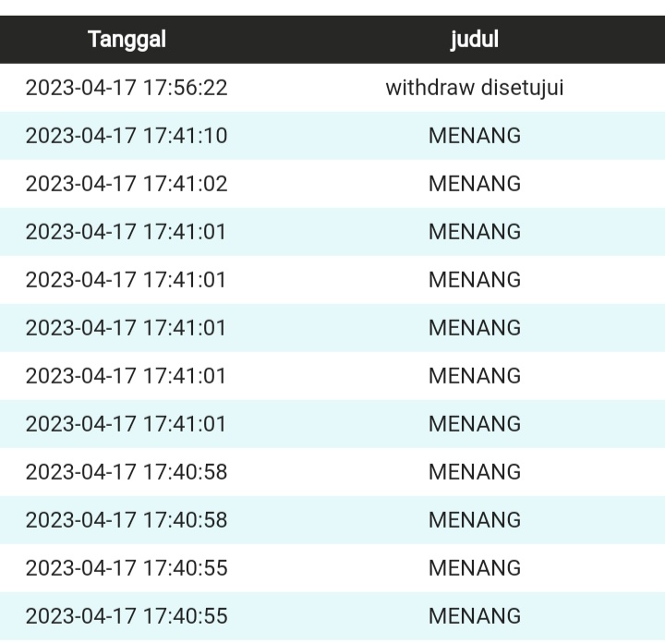Click MENANG in the 17:41:02 row

(x=475, y=184)
